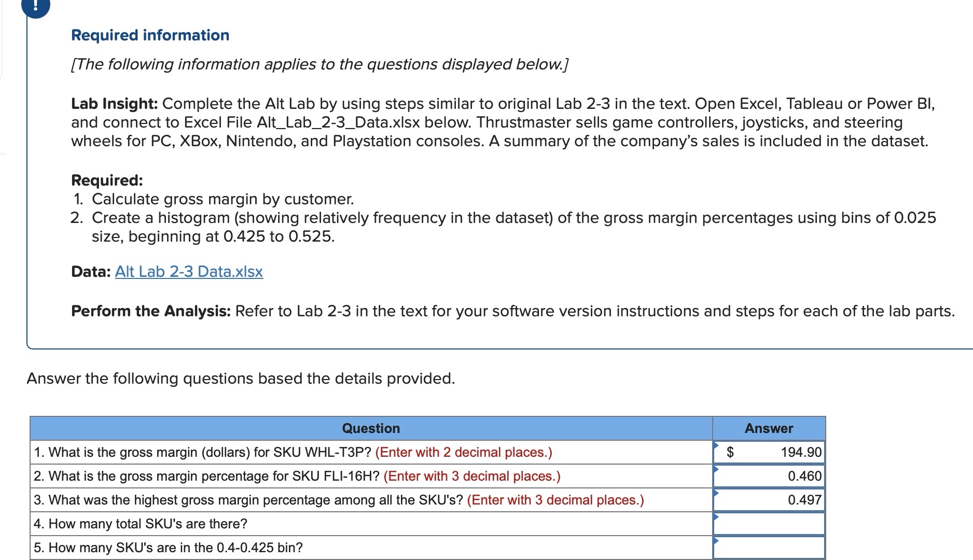Click question 5 about the 0.4-0.425 bin

pos(168,548)
